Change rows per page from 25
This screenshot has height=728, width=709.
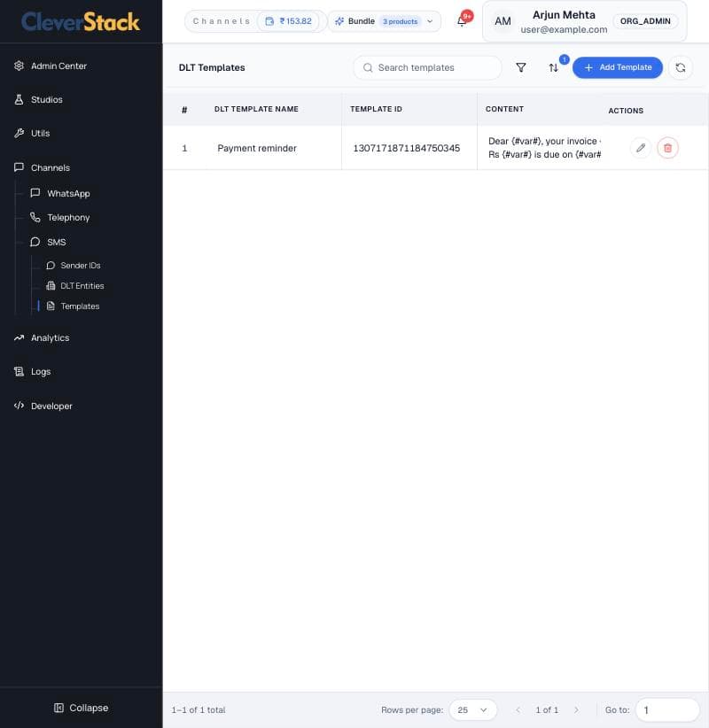click(473, 710)
